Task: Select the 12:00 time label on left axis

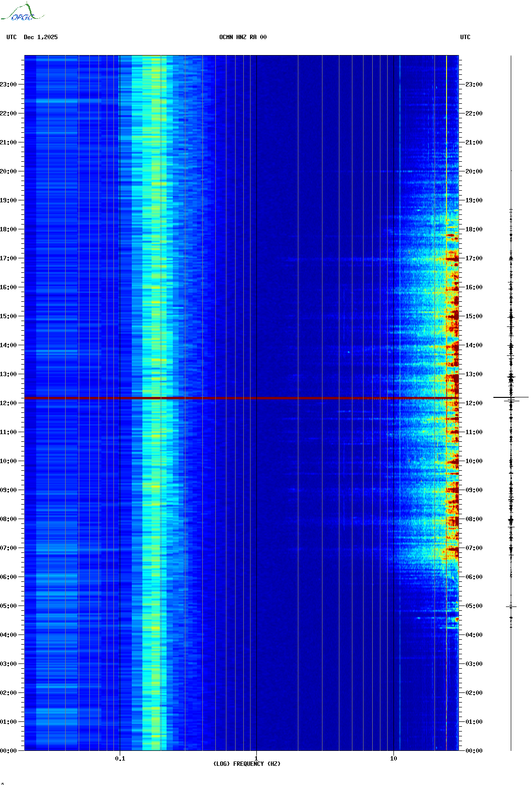Action: pos(9,403)
